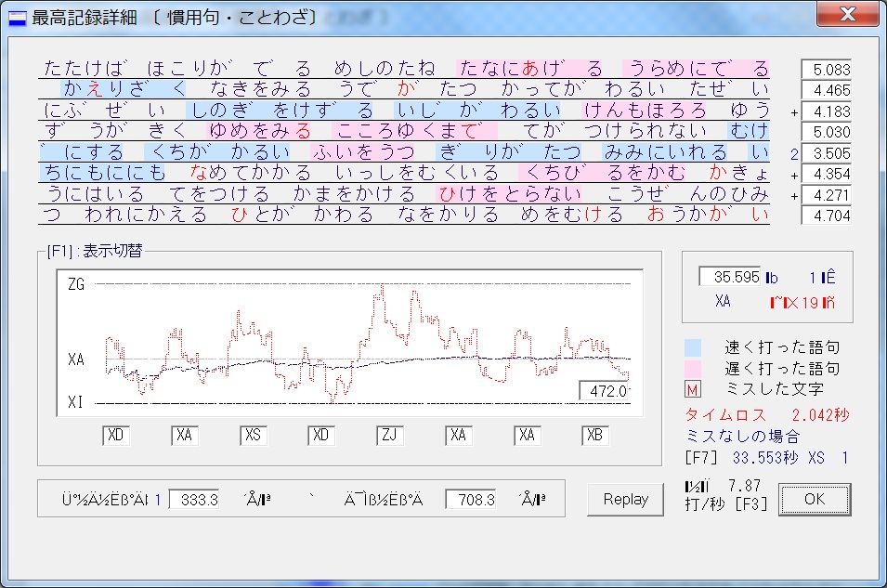The height and width of the screenshot is (588, 887).
Task: Click the application icon in the title bar
Action: 17,18
